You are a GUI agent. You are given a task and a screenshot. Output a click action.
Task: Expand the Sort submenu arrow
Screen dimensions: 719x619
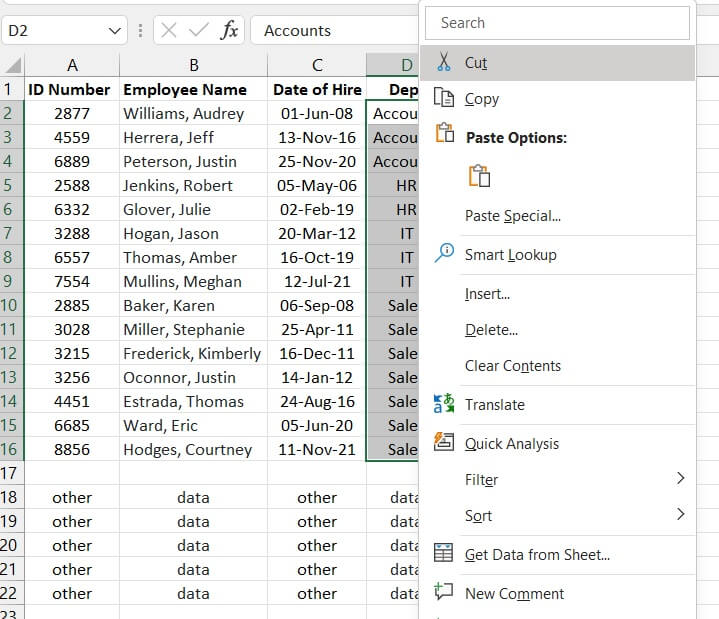tap(680, 515)
